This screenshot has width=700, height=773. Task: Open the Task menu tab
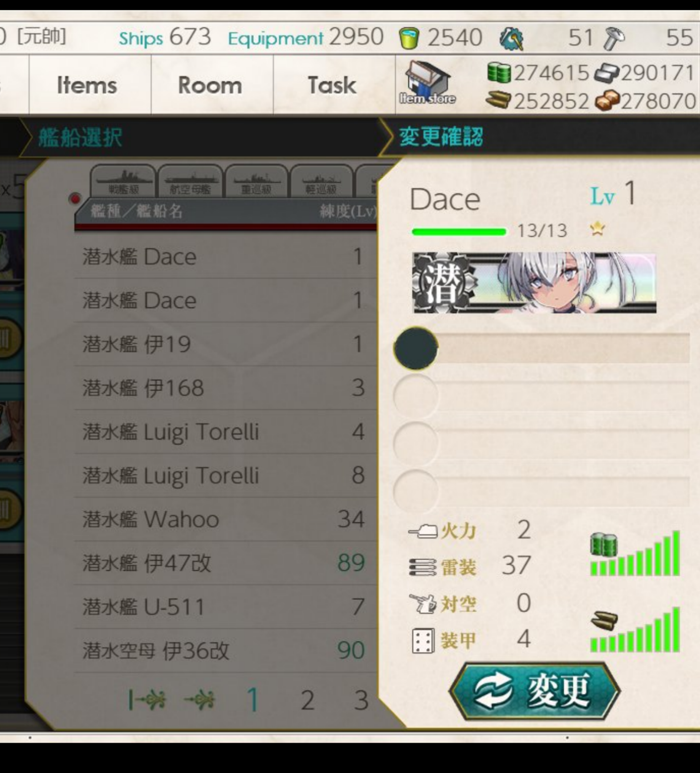point(332,85)
